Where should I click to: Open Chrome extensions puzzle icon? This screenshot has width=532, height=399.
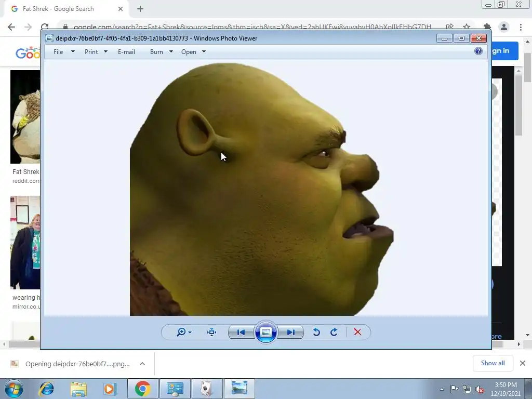click(x=487, y=27)
